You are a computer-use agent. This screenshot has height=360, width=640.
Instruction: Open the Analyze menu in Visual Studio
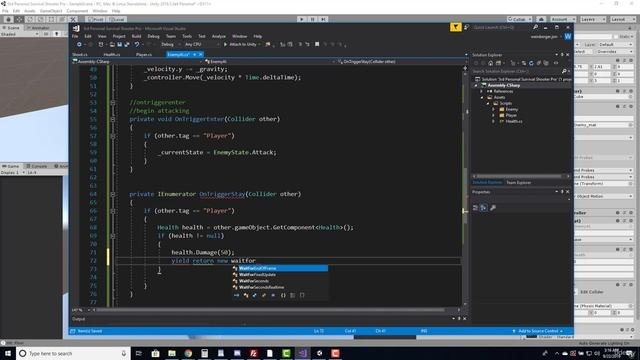[x=219, y=36]
